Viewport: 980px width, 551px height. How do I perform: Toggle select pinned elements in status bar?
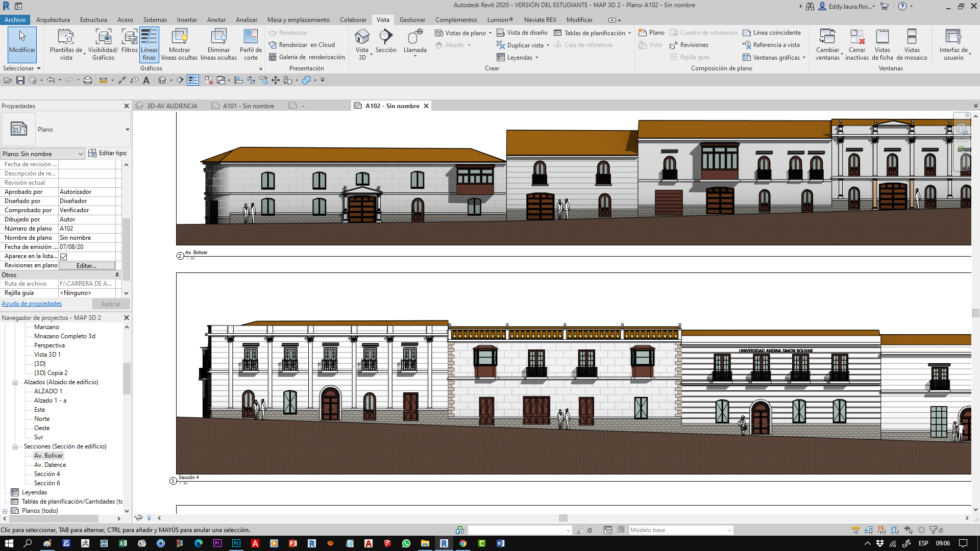point(882,530)
